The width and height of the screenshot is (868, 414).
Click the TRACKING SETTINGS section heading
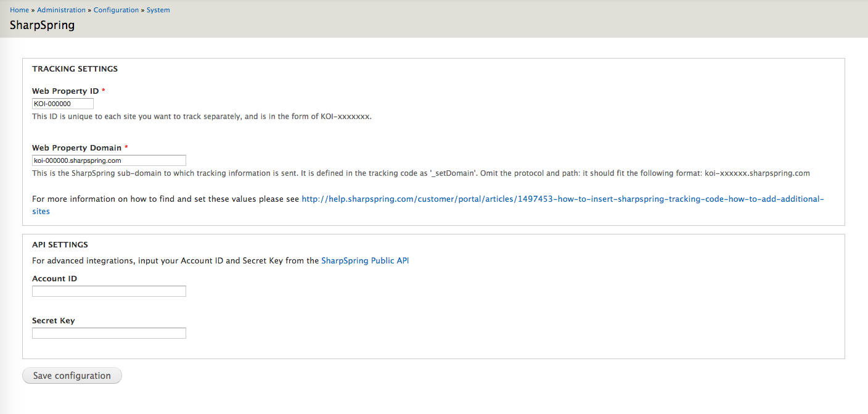tap(75, 68)
